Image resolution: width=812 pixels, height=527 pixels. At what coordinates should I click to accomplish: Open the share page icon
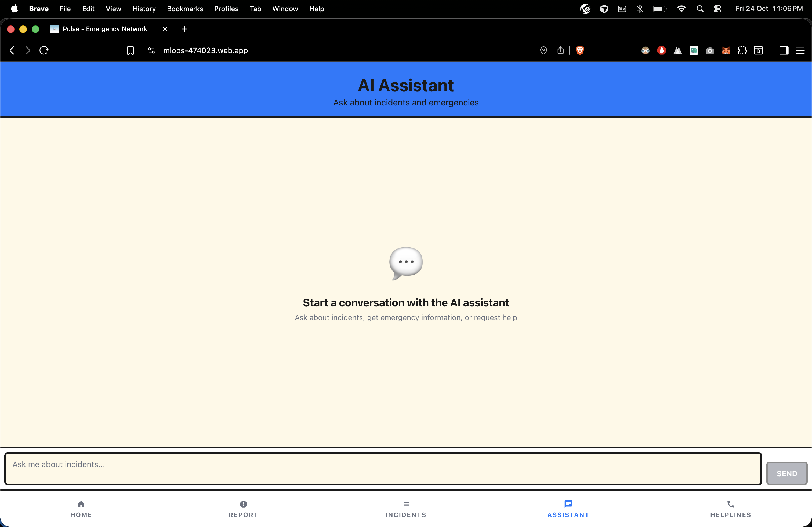point(561,50)
